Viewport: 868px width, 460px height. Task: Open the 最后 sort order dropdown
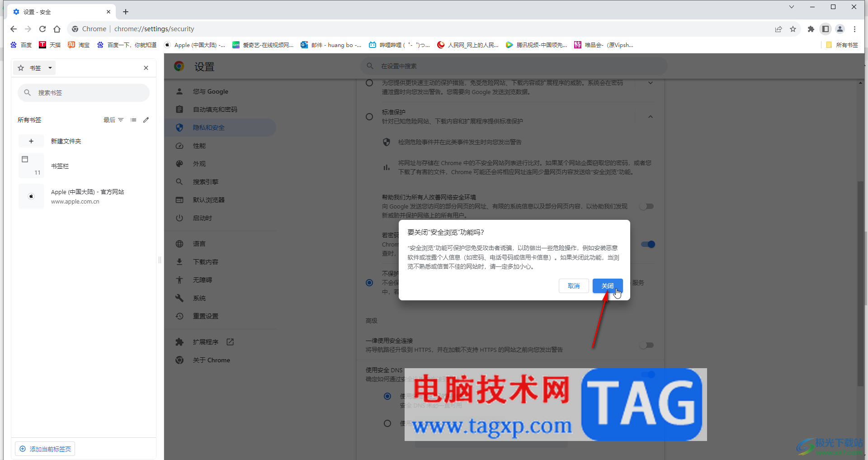(x=113, y=120)
